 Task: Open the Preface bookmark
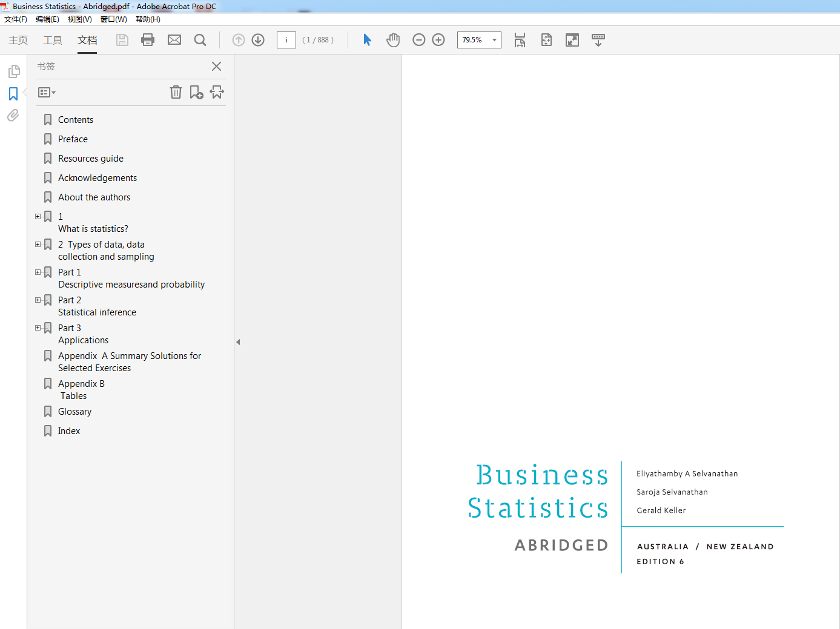click(73, 139)
